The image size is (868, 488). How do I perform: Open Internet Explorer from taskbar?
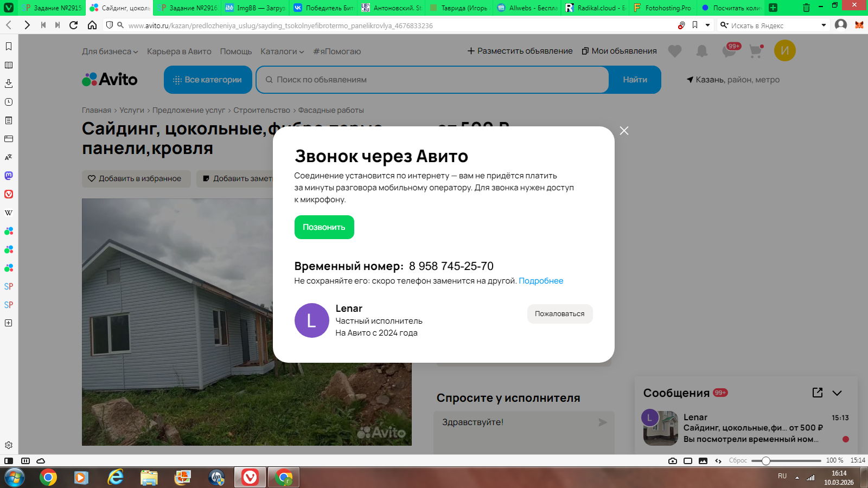click(x=116, y=478)
